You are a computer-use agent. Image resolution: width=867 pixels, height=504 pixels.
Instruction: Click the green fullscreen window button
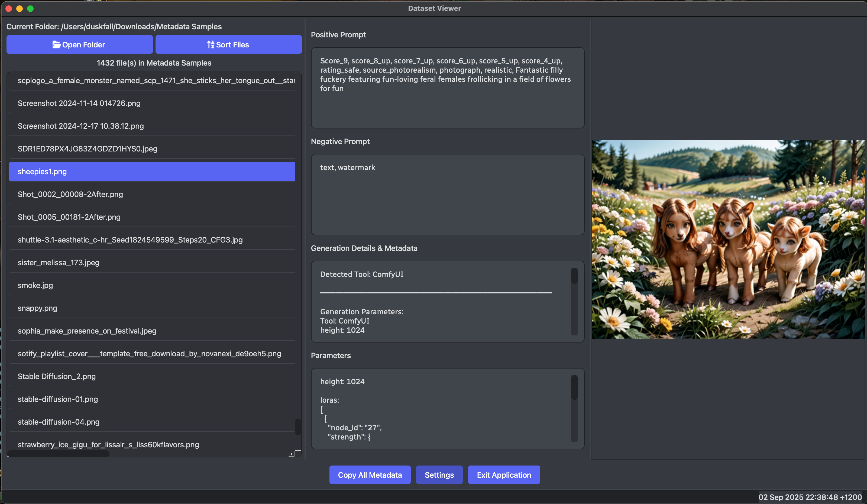coord(30,9)
